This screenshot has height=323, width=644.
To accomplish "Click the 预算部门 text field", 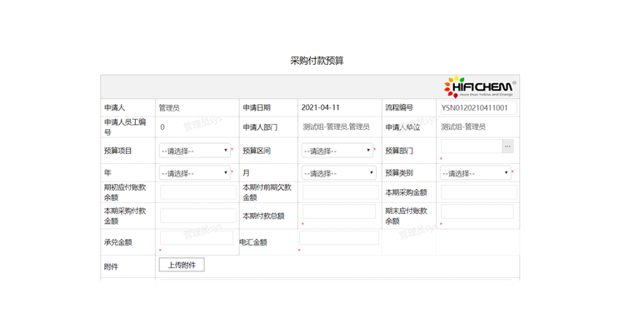I will point(472,147).
